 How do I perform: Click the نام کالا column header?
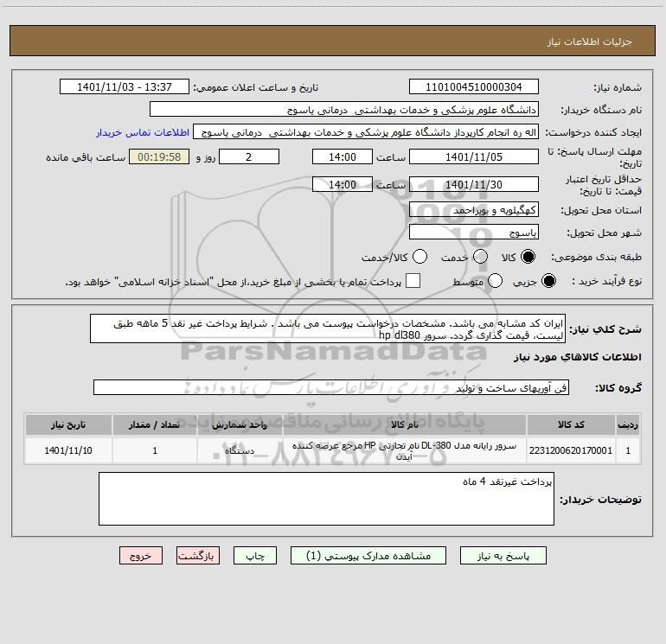(405, 424)
